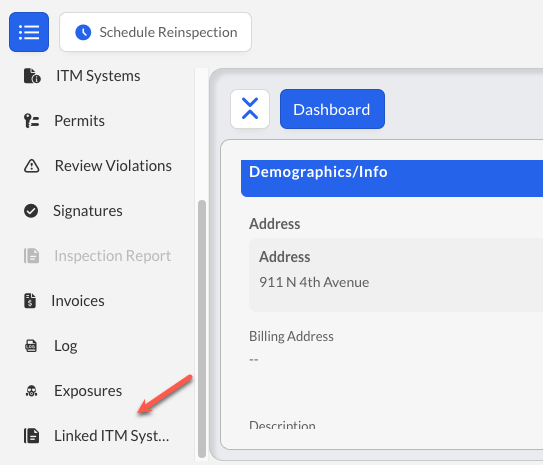Viewport: 543px width, 465px height.
Task: Click the Invoices dollar document icon
Action: pos(30,301)
